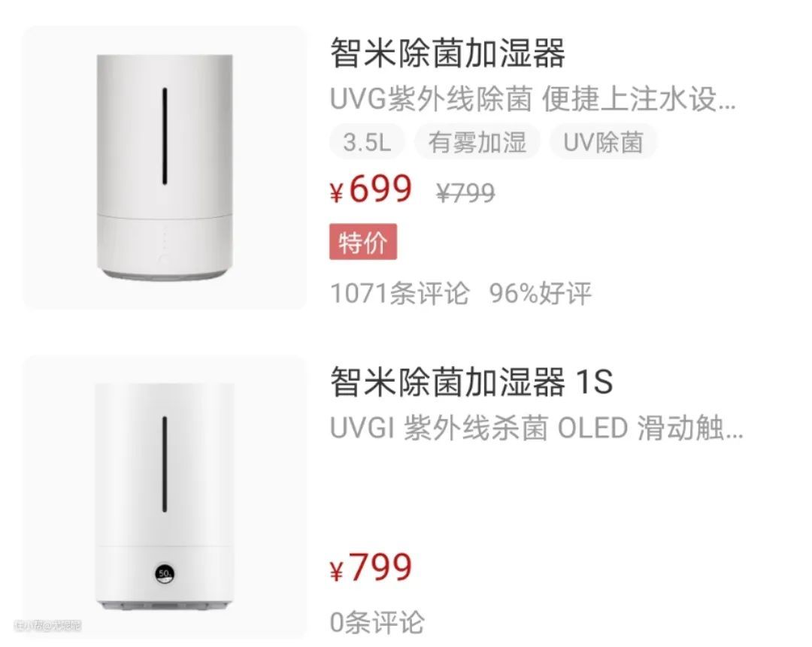The height and width of the screenshot is (647, 812).
Task: Click the OLED display on 1S humidifier
Action: click(165, 573)
